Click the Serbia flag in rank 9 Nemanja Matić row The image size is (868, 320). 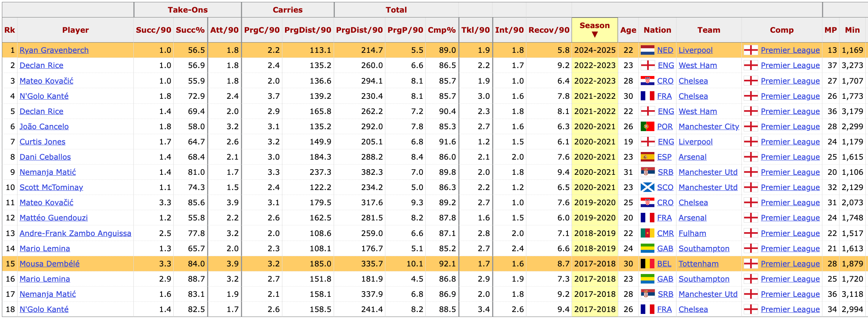point(647,172)
